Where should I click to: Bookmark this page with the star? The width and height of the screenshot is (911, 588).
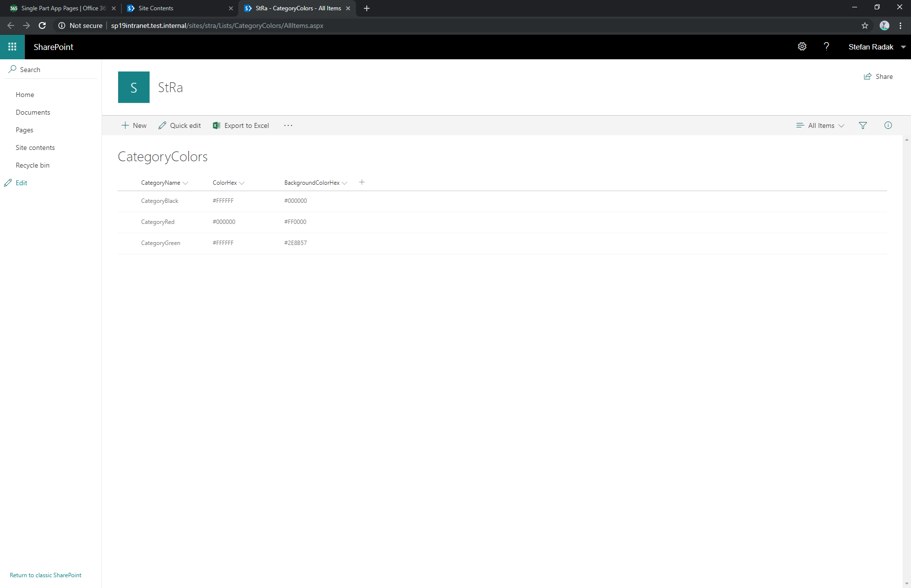(865, 25)
